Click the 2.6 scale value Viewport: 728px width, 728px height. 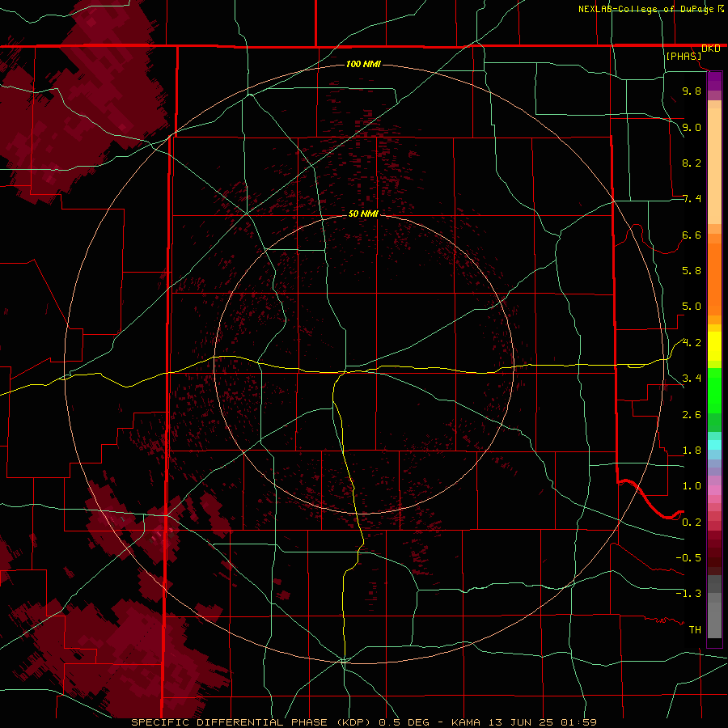coord(692,415)
